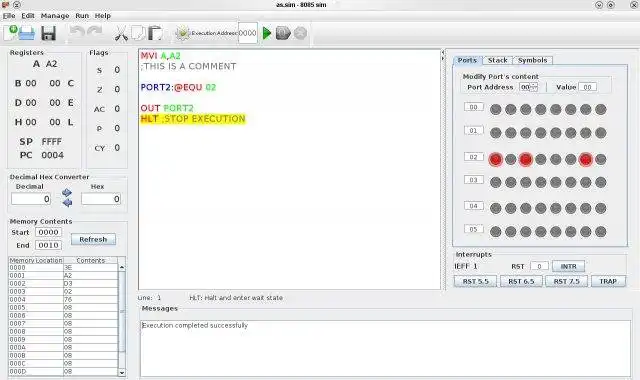Click the TRAP interrupt button
The width and height of the screenshot is (640, 380).
608,281
